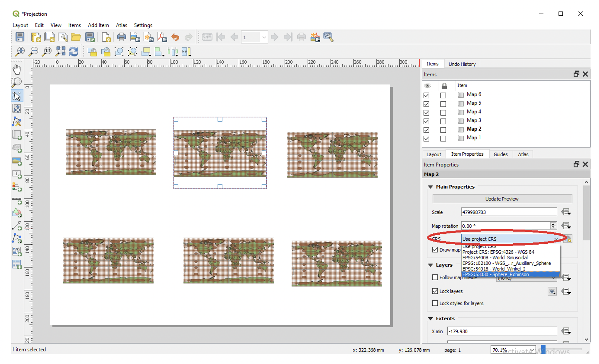Open the Add Item menu
This screenshot has height=364, width=599.
[x=98, y=25]
